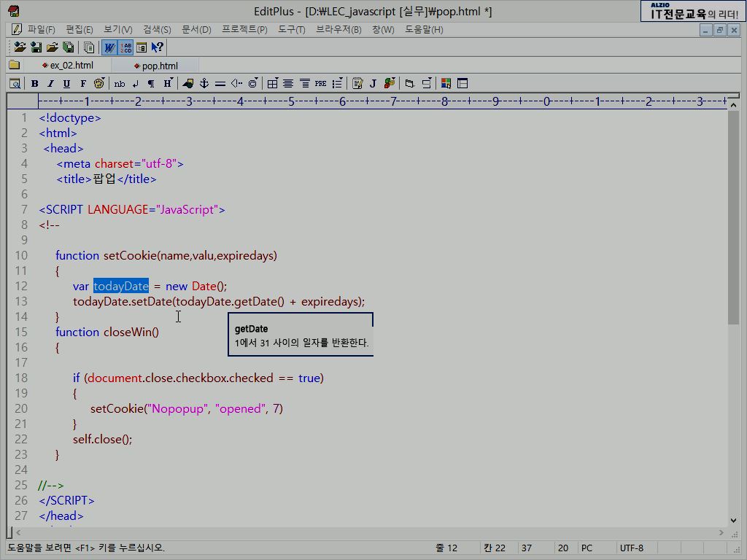
Task: Open the directory folder icon beside document tabs
Action: click(x=15, y=65)
